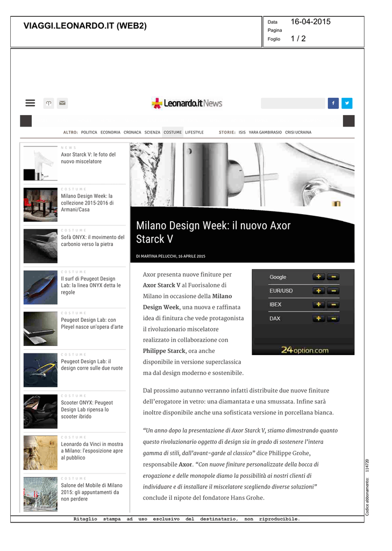Open the Politica section
Viewport: 392px width, 551px height.
(89, 132)
